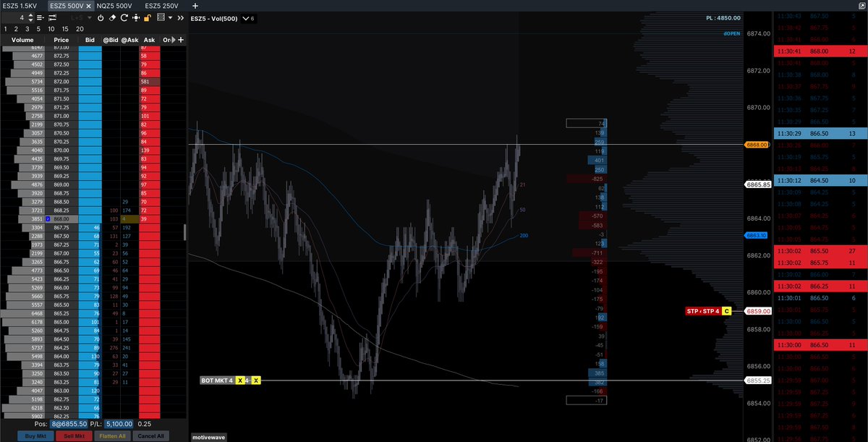Screen dimensions: 868x442
Task: Click the X button next to BOT MKT 4
Action: pyautogui.click(x=240, y=379)
